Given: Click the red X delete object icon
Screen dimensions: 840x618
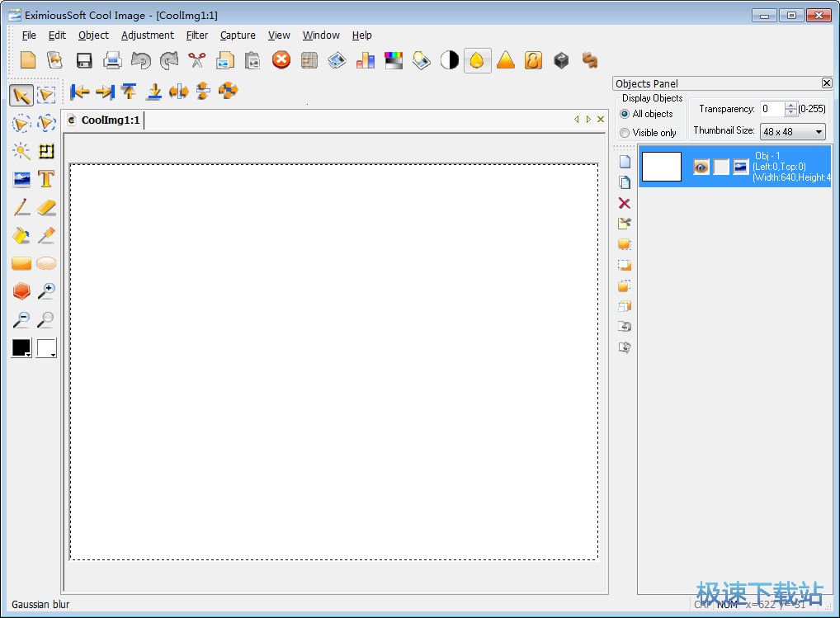Looking at the screenshot, I should [x=624, y=203].
